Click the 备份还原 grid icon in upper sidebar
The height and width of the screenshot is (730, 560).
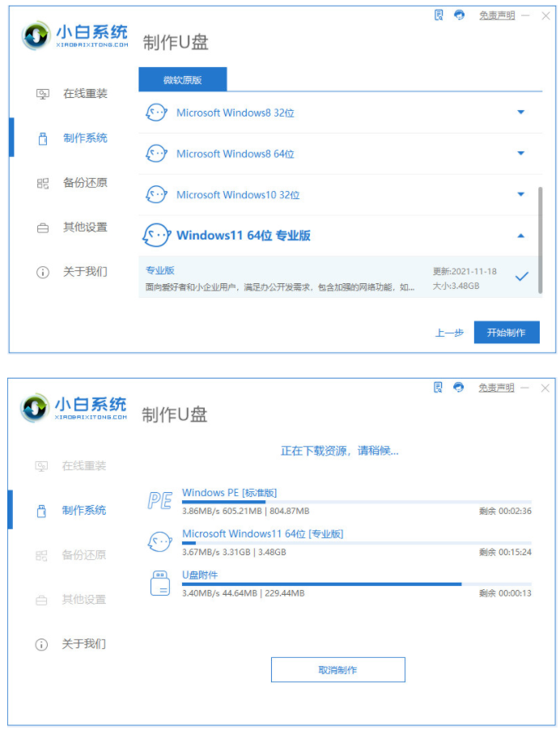(43, 183)
